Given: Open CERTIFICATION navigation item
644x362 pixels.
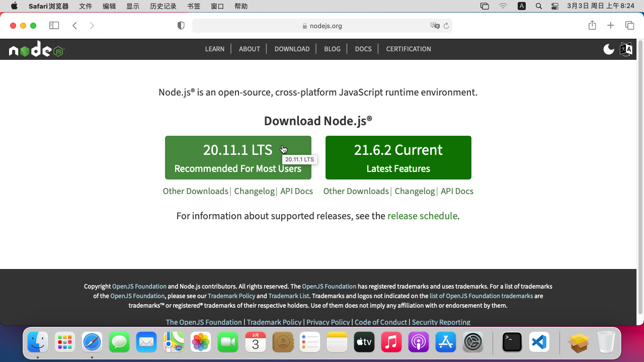Looking at the screenshot, I should tap(409, 49).
